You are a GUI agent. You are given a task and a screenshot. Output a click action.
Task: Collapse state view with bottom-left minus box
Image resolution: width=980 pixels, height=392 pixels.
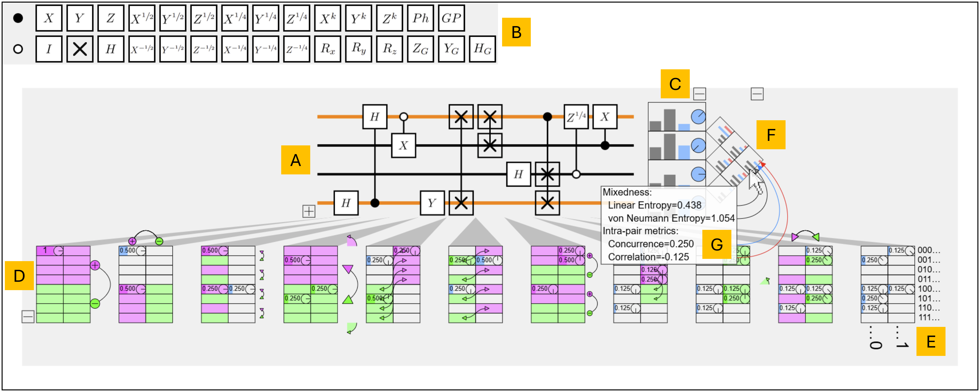tap(28, 316)
